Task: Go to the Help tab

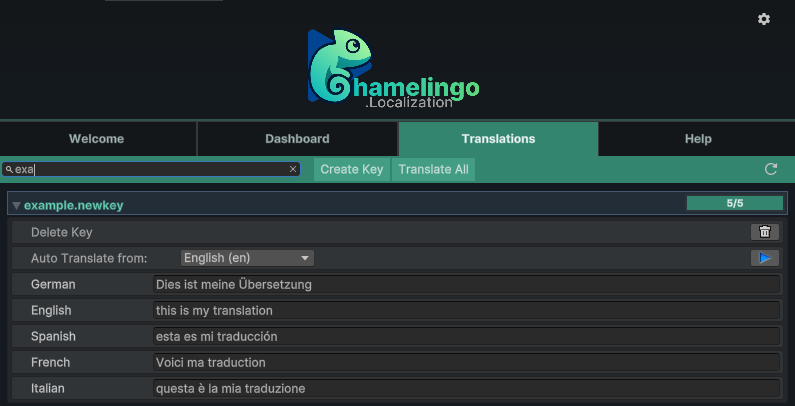Action: (x=698, y=139)
